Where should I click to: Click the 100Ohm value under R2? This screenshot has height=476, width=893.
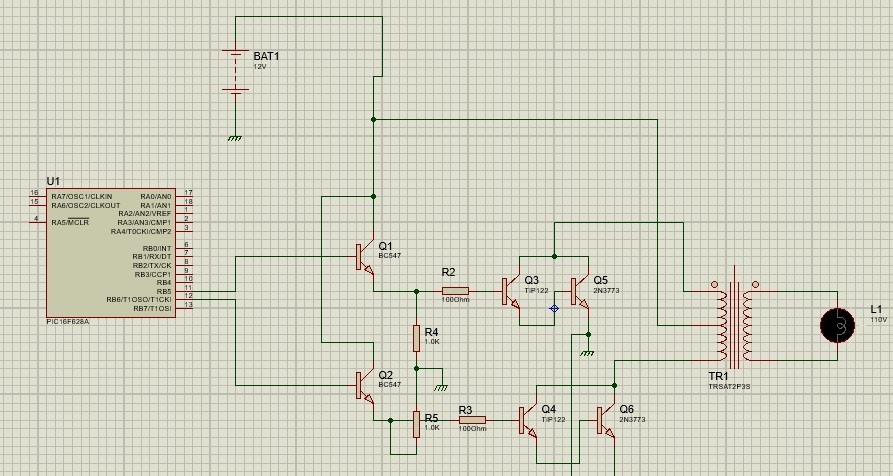(x=456, y=299)
